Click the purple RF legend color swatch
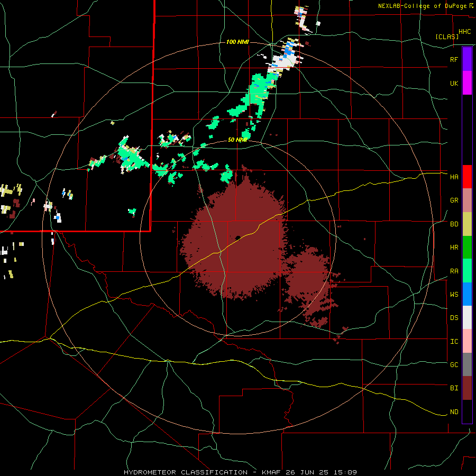 tap(467, 59)
